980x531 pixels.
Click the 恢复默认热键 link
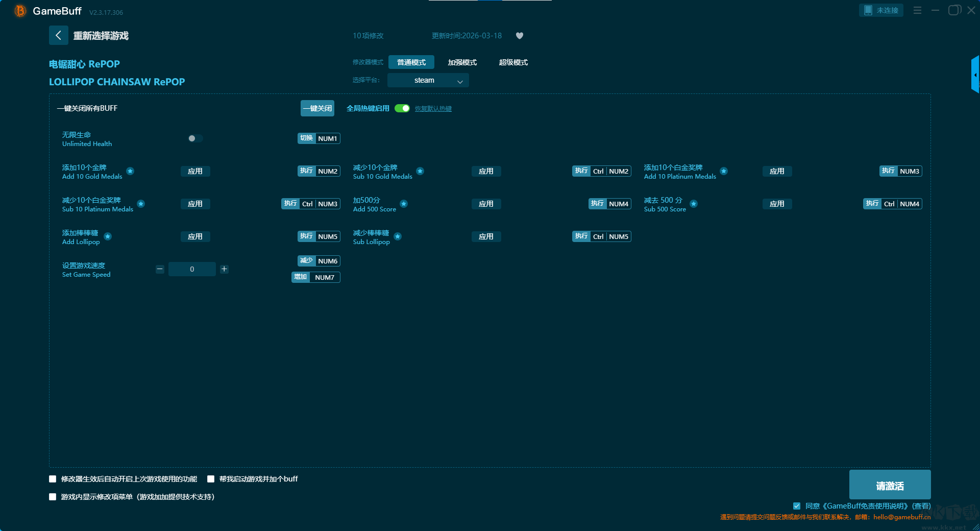(x=433, y=109)
